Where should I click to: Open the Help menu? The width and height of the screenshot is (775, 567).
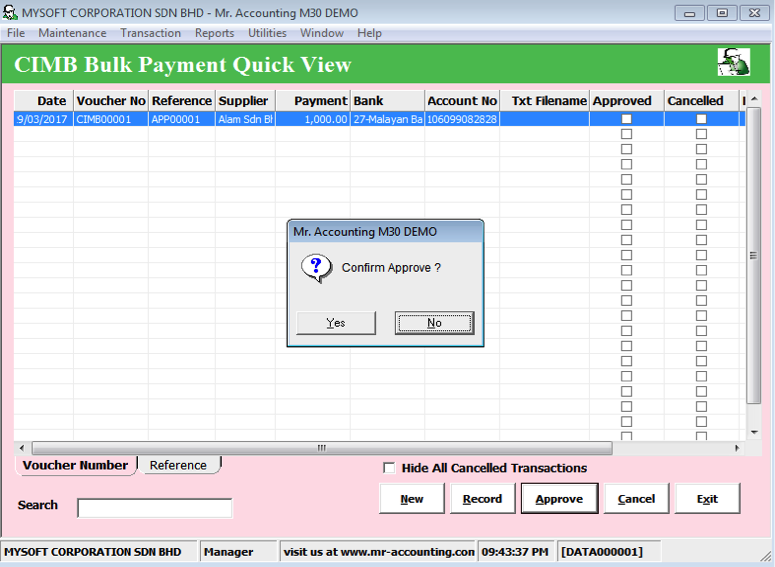coord(370,33)
